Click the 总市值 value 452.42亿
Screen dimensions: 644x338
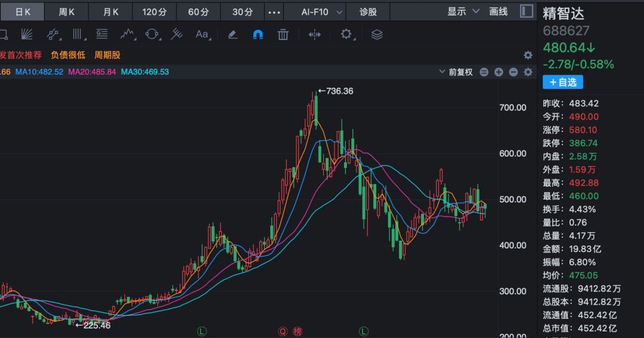point(597,328)
